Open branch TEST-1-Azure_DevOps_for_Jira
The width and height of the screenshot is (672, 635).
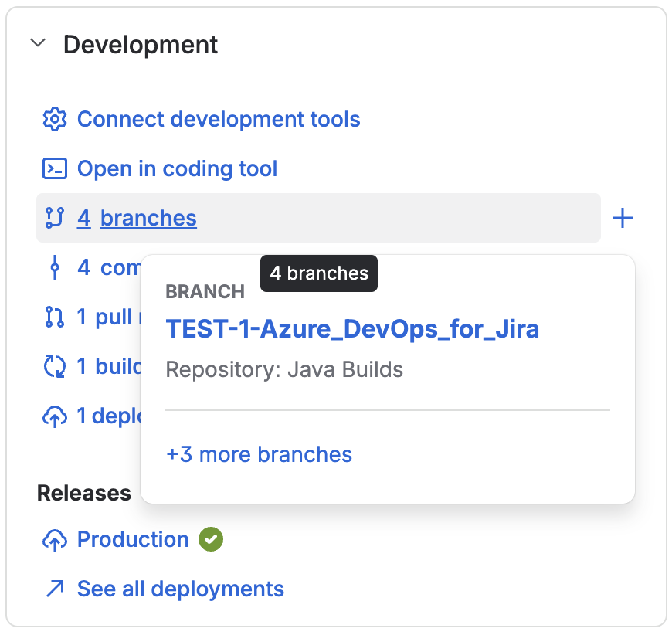[352, 329]
